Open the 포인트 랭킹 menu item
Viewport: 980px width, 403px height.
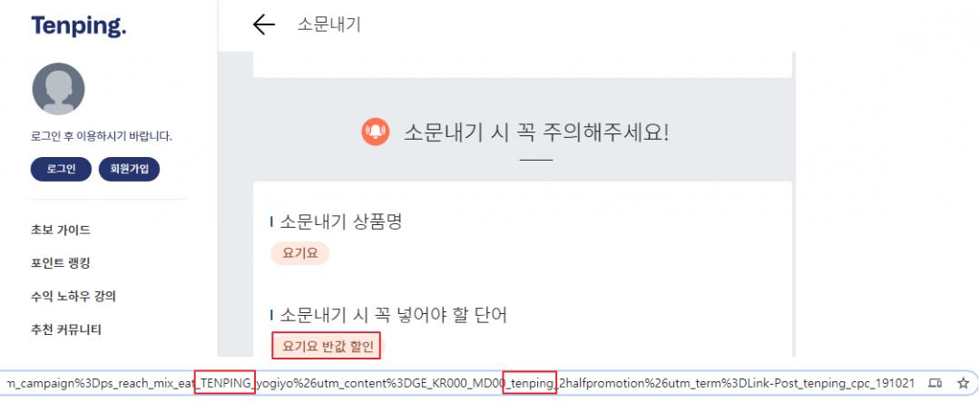61,263
